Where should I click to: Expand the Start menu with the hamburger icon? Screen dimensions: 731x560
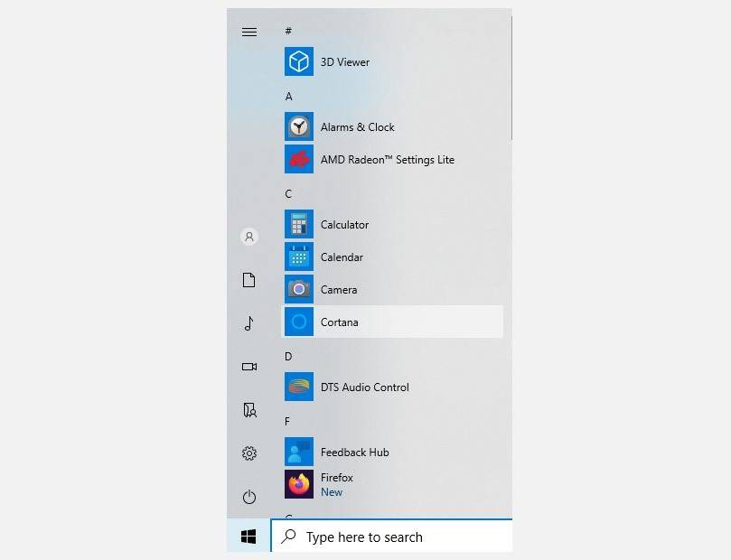pyautogui.click(x=249, y=32)
